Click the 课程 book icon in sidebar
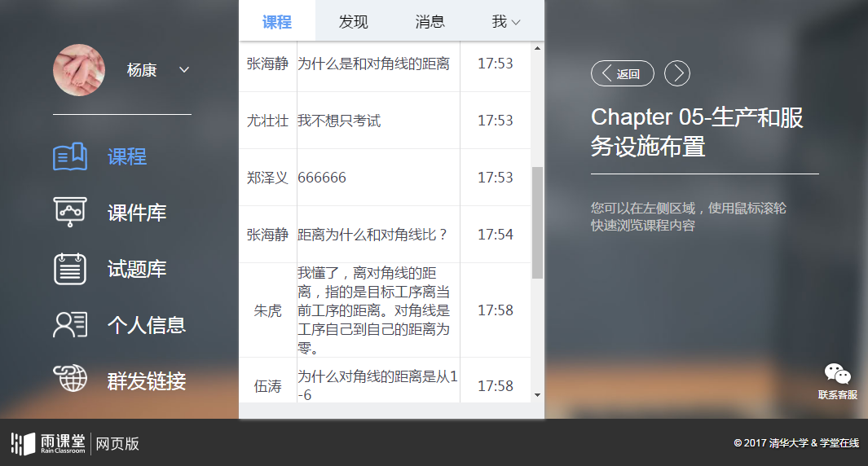Viewport: 868px width, 466px height. 70,156
